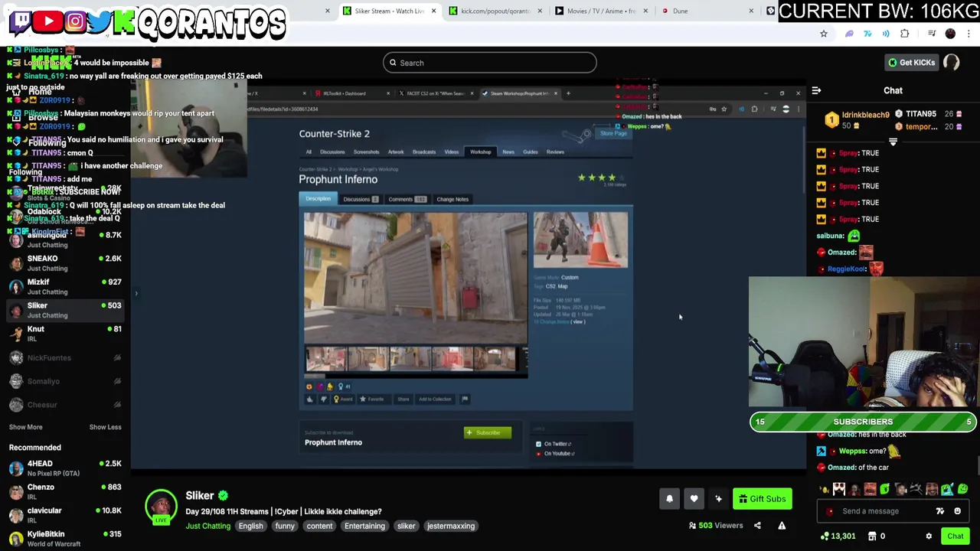Open the Asmongold channel in sidebar
The width and height of the screenshot is (980, 551).
pyautogui.click(x=65, y=240)
